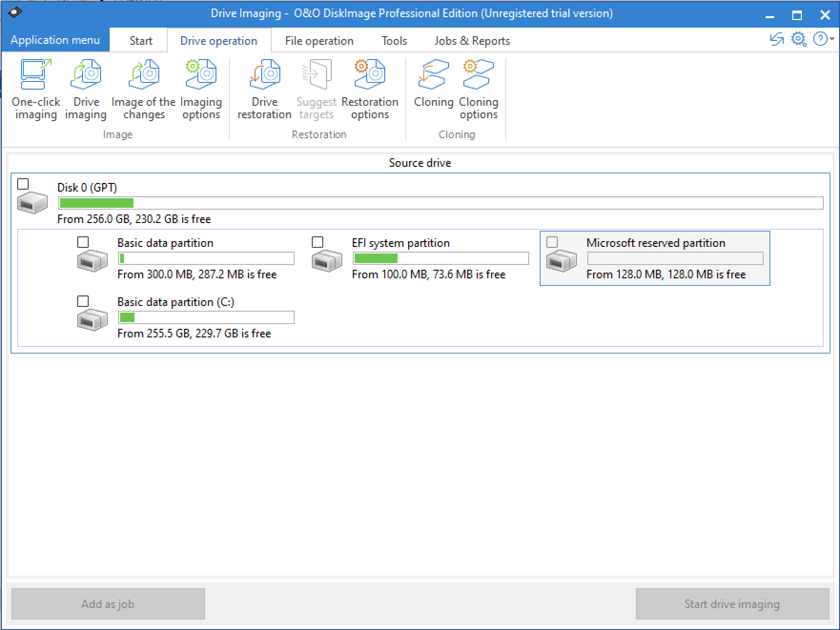Check the Microsoft reserved partition checkbox
The image size is (840, 630).
(552, 242)
